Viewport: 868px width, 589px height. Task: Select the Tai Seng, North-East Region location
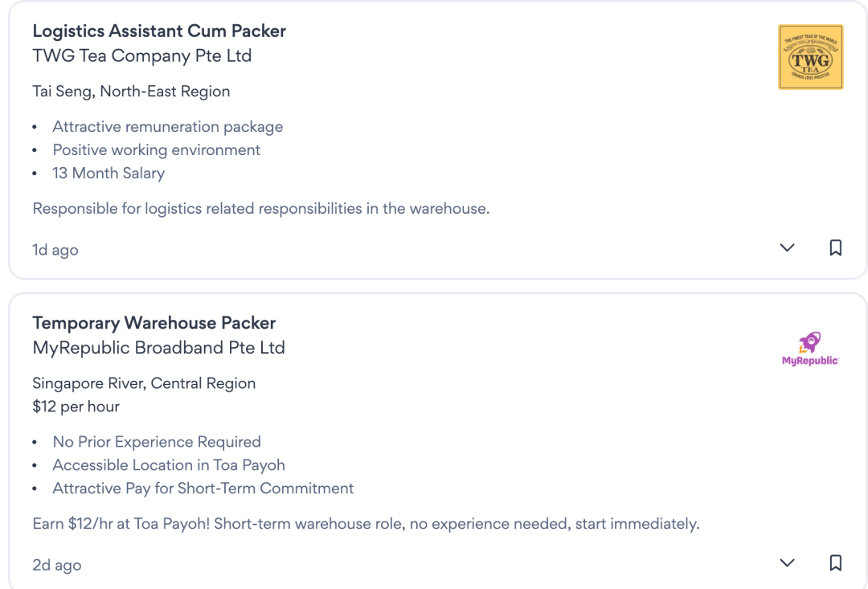[x=131, y=92]
